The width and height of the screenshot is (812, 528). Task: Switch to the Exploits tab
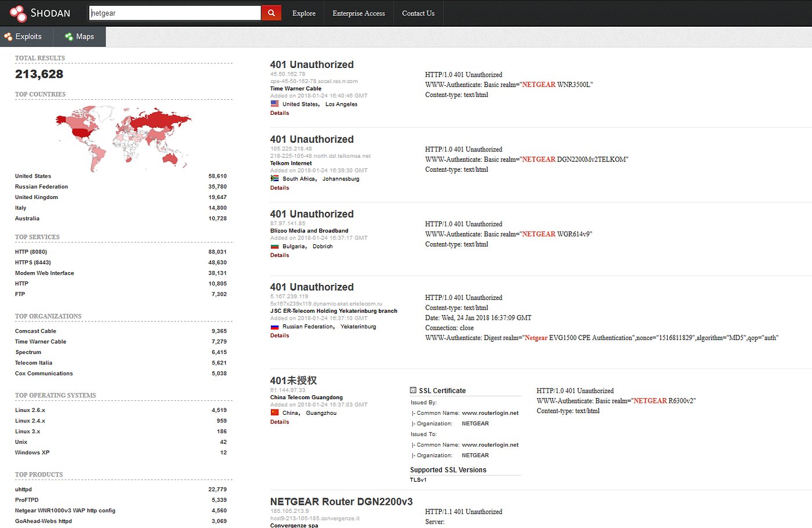pos(27,37)
